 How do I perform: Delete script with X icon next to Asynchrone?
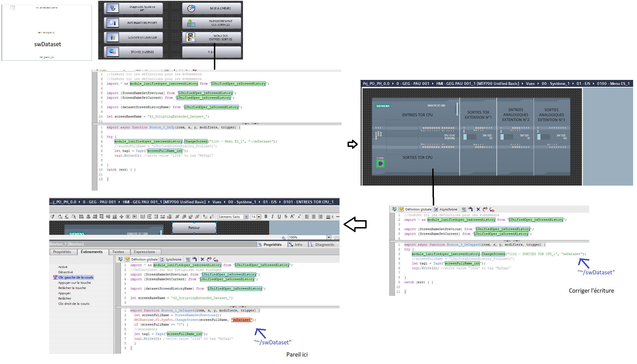(x=478, y=209)
